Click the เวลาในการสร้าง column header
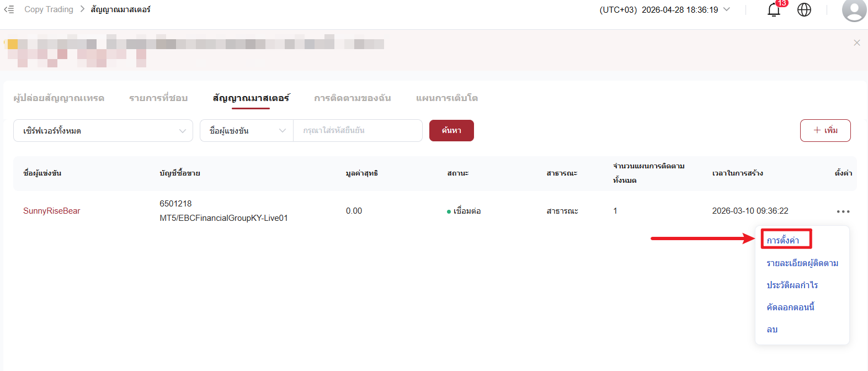 tap(738, 173)
